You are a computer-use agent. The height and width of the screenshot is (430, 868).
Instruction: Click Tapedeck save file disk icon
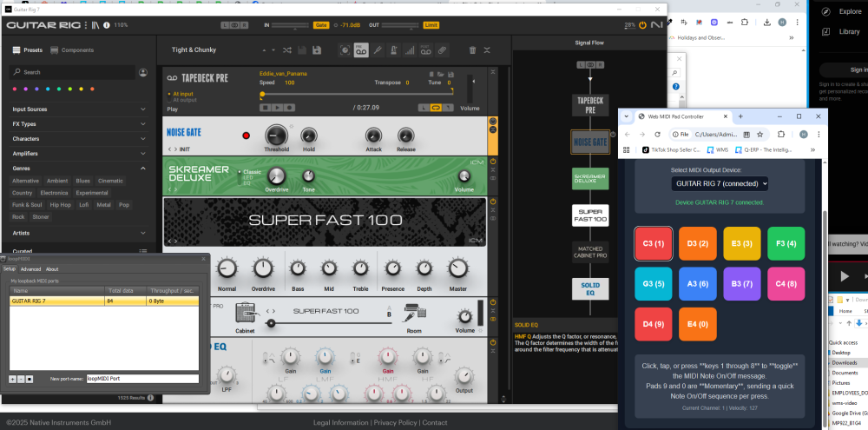tap(450, 74)
